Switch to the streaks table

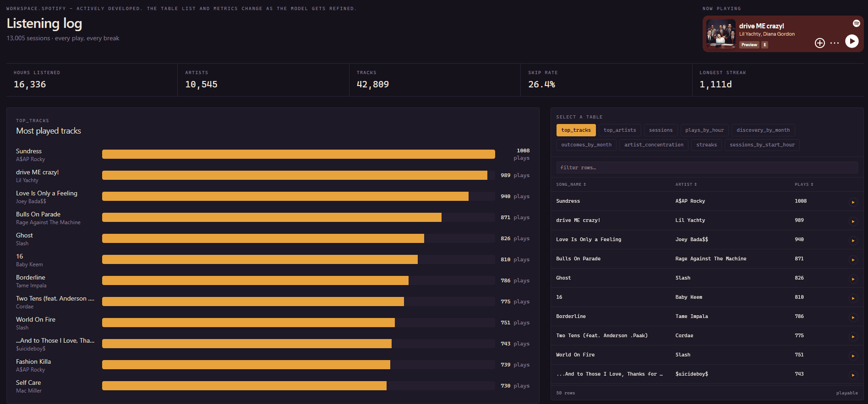coord(706,145)
